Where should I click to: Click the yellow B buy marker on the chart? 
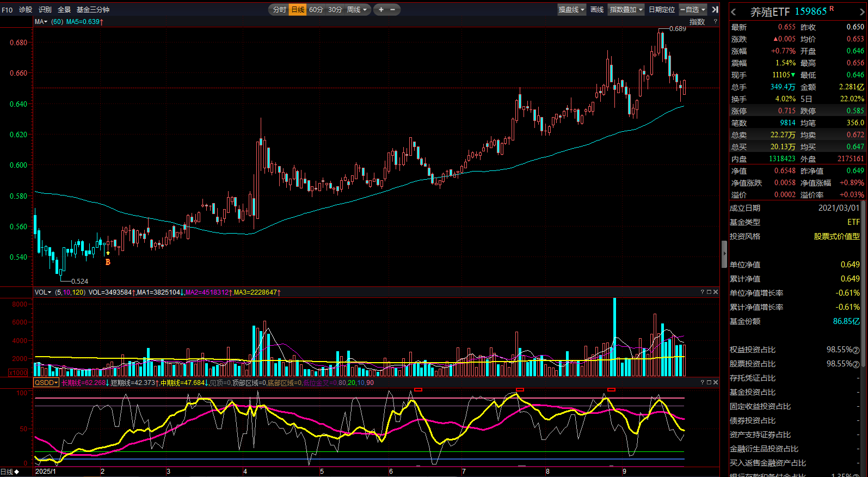pyautogui.click(x=108, y=262)
